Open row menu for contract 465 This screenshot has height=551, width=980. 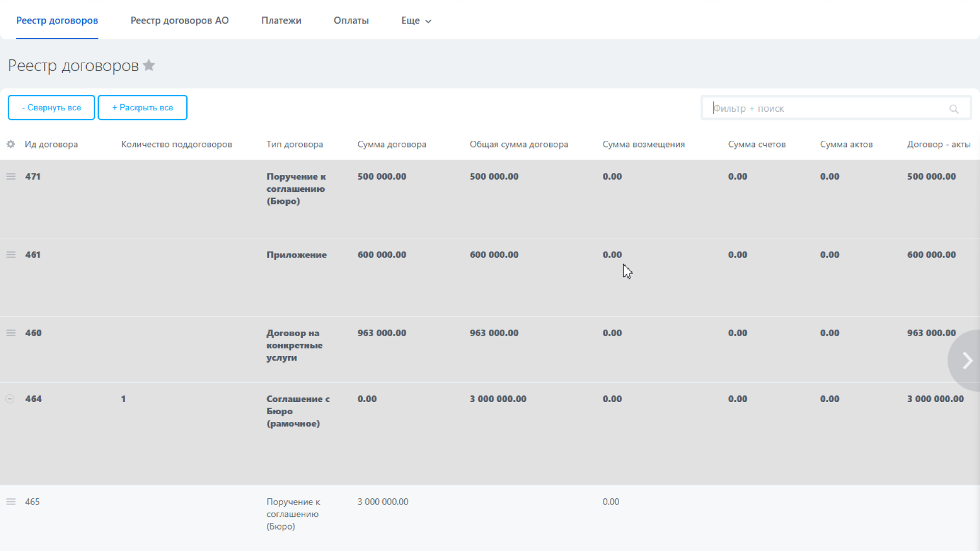[11, 502]
